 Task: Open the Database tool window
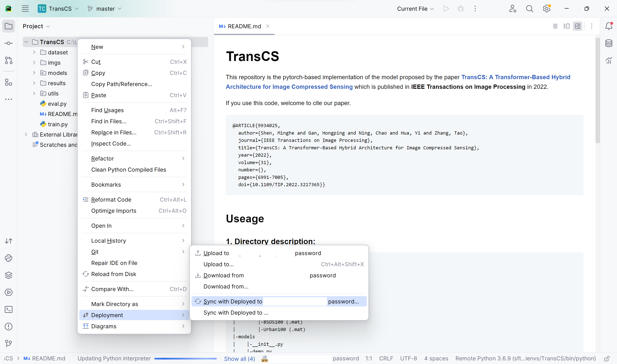pos(609,43)
